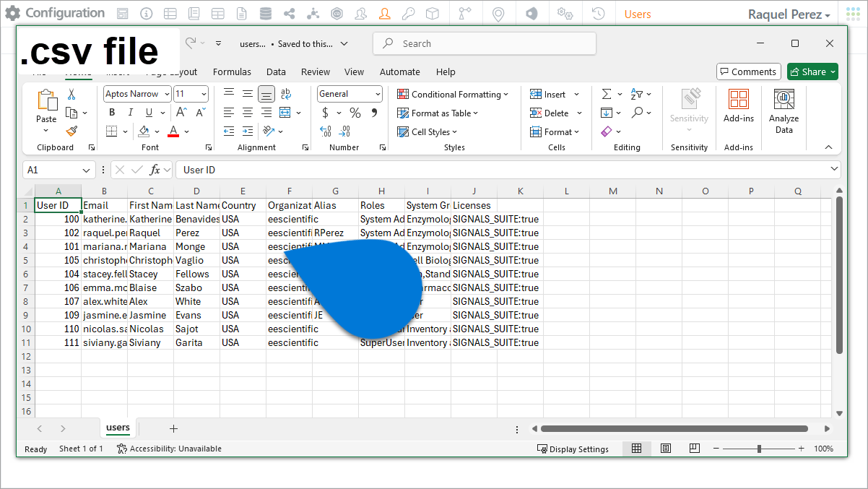Toggle Center horizontal alignment
The image size is (868, 489).
(x=248, y=113)
